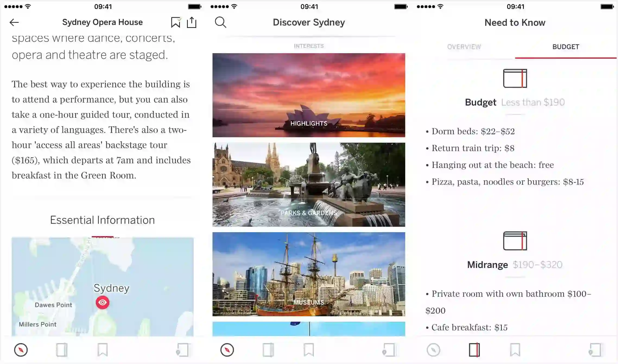Open saved bookmarks in left screen's bottom bar
The width and height of the screenshot is (618, 364).
(x=103, y=350)
